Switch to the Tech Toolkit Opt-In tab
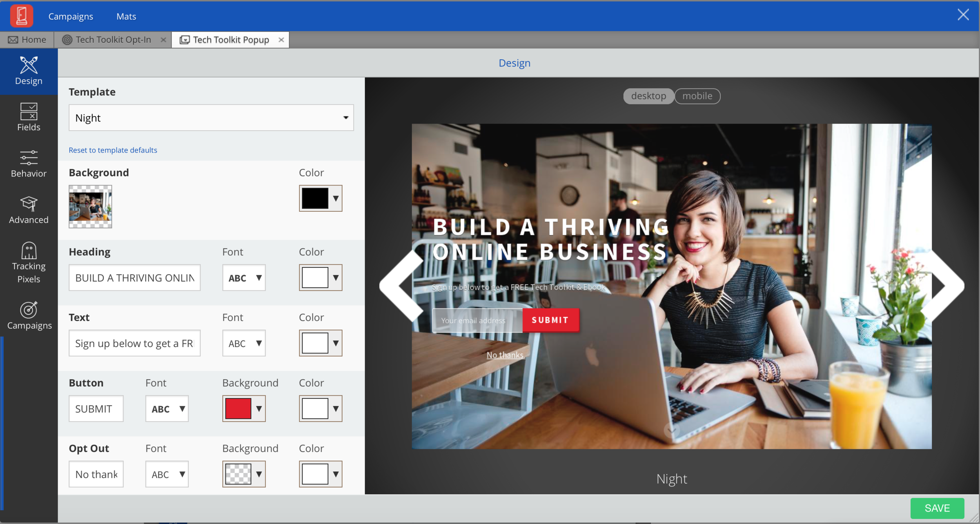The image size is (980, 524). pos(114,40)
